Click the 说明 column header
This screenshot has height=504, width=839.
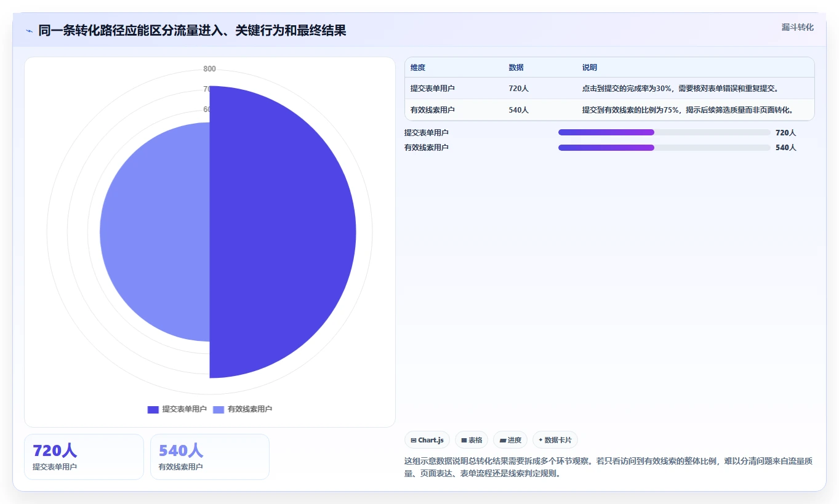pos(590,68)
